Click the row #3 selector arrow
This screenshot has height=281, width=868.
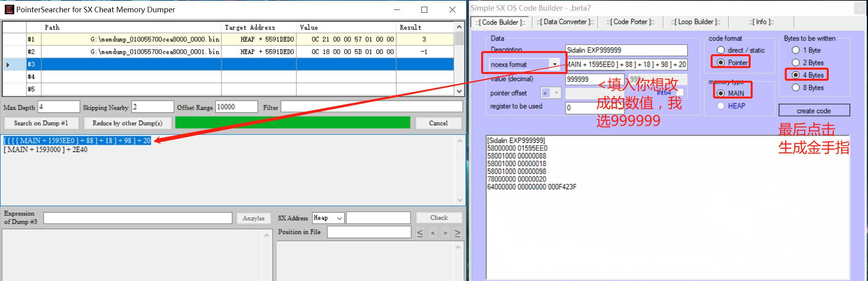tap(8, 65)
